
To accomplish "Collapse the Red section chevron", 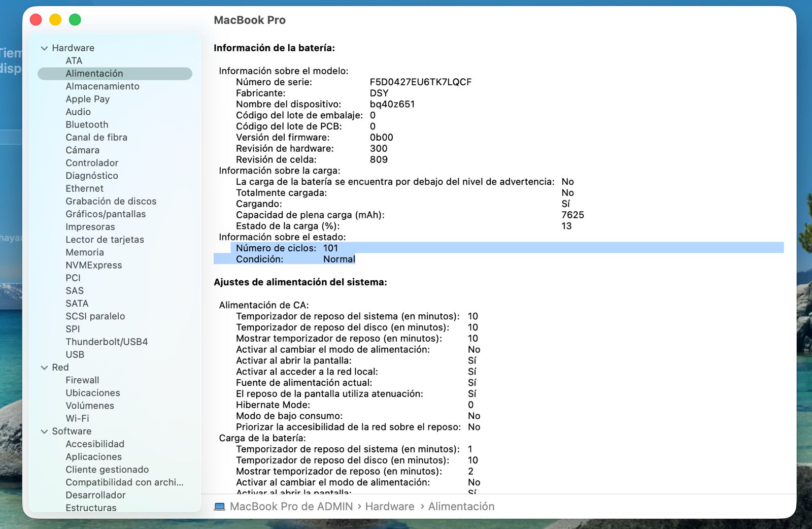I will coord(45,368).
